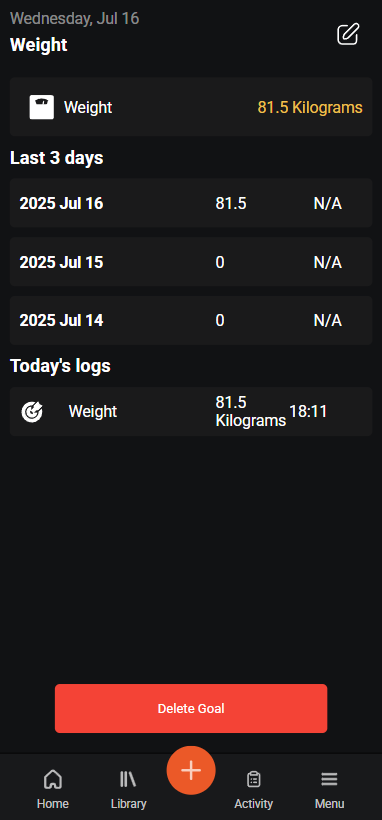This screenshot has height=820, width=382.
Task: Open the Weight log at 18:11
Action: pyautogui.click(x=191, y=412)
